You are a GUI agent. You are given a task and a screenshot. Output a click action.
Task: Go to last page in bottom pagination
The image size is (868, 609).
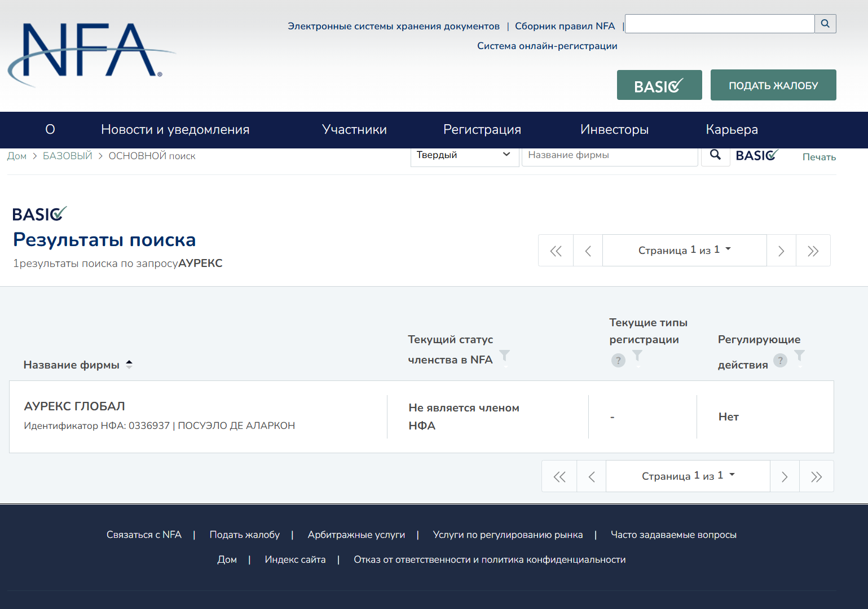[816, 476]
